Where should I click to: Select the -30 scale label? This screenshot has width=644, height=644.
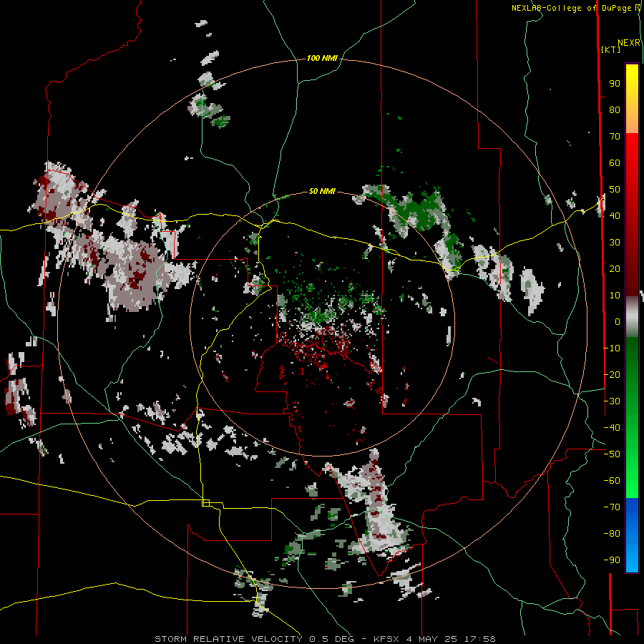[612, 401]
